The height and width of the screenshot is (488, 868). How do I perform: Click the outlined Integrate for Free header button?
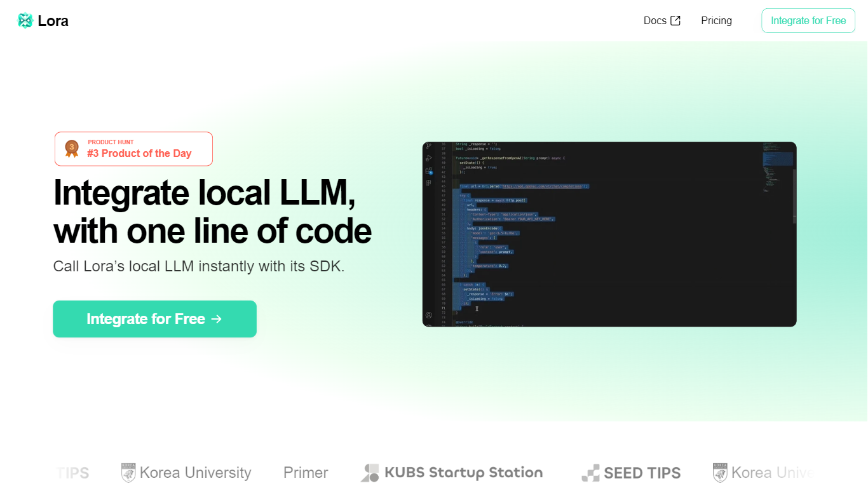(x=808, y=20)
